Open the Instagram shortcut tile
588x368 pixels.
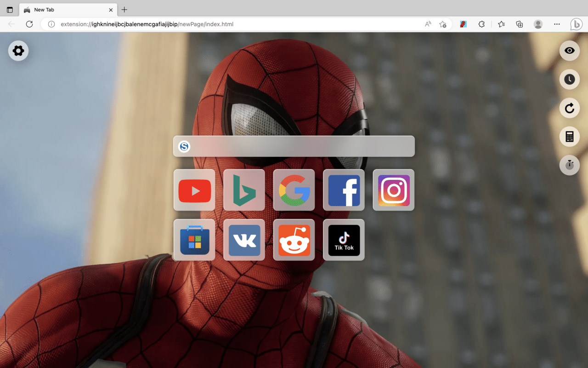pos(394,190)
